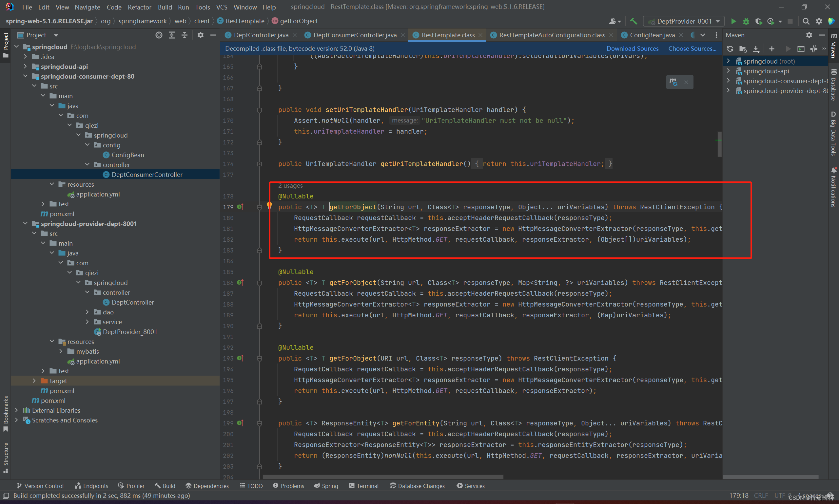Click Select Opened File target icon
This screenshot has height=504, width=839.
click(x=159, y=35)
